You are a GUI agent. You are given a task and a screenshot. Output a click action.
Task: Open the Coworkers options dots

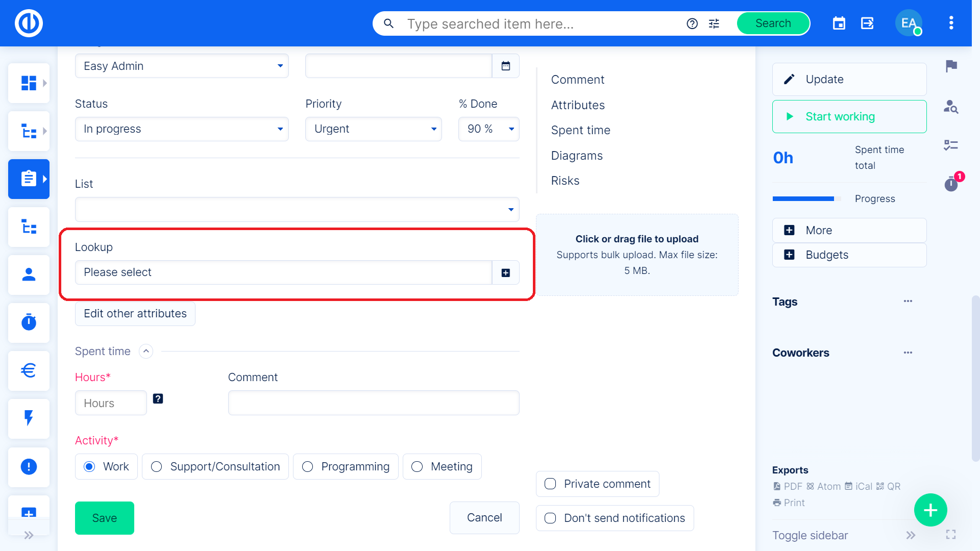coord(908,353)
